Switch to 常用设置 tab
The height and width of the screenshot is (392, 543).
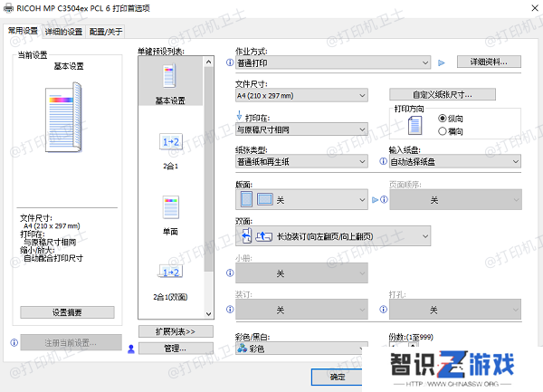(23, 31)
